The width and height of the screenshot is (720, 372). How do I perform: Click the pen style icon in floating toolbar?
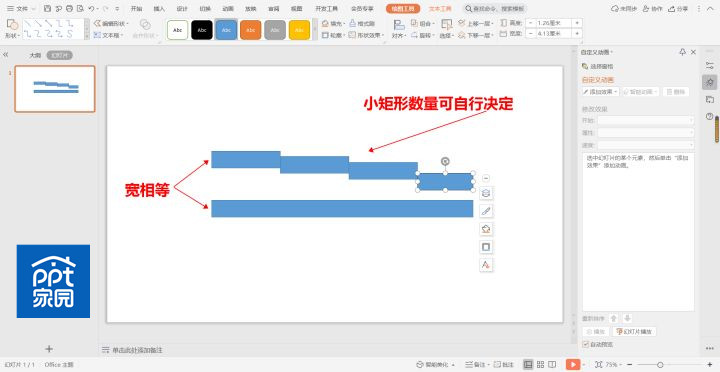tap(486, 211)
